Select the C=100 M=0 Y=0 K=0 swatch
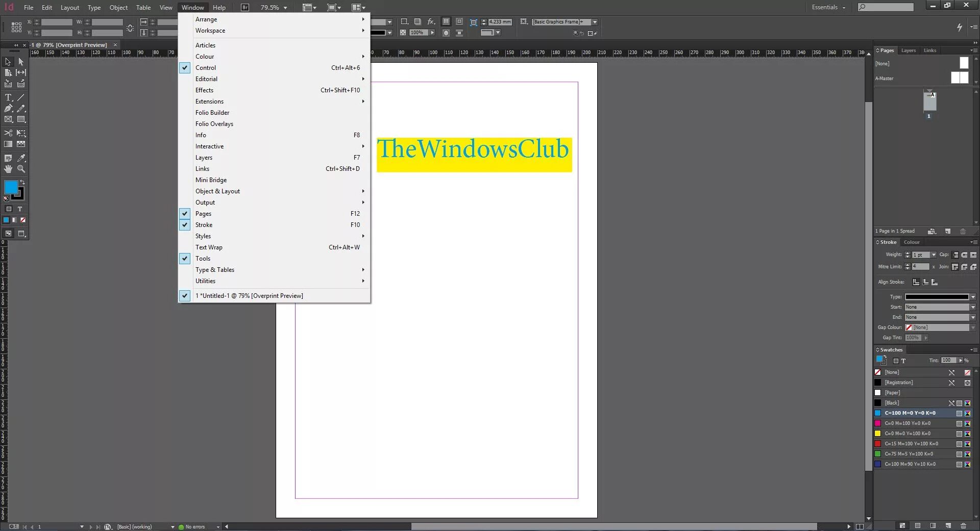 click(x=922, y=413)
